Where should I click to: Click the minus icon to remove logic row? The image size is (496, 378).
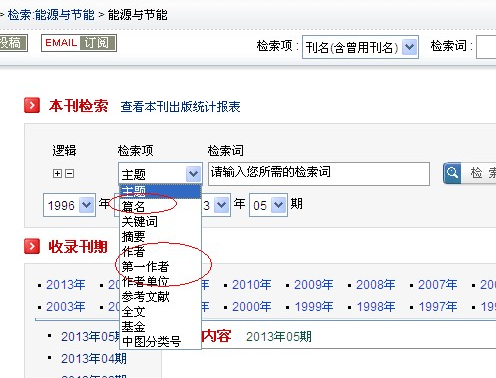(69, 173)
